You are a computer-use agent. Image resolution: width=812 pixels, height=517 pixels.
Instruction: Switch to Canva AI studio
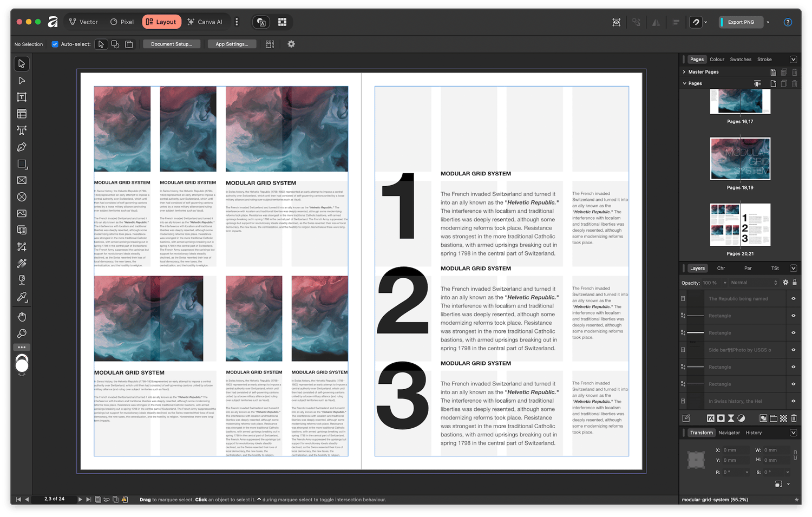205,22
